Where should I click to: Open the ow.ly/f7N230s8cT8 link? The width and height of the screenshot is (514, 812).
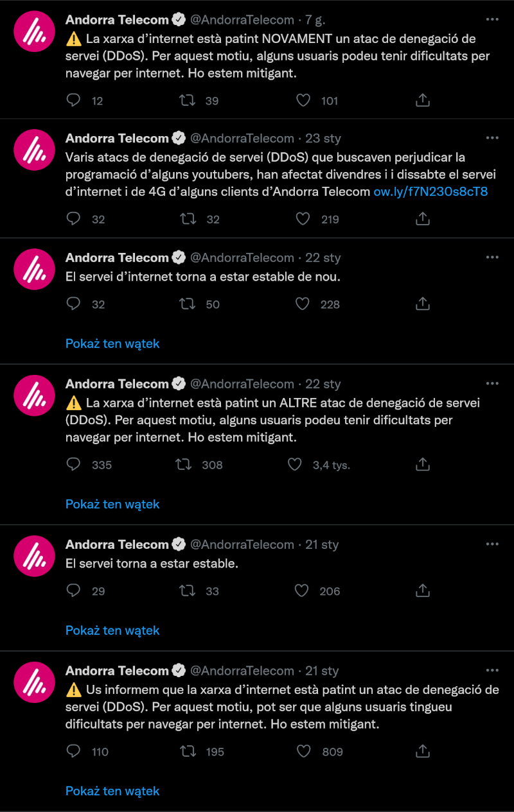[x=430, y=191]
